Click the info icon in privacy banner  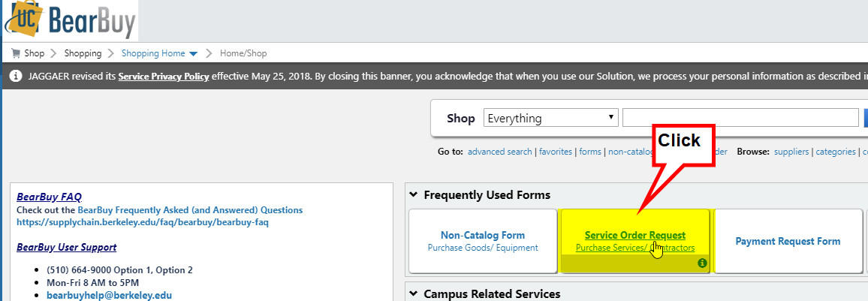[x=16, y=76]
